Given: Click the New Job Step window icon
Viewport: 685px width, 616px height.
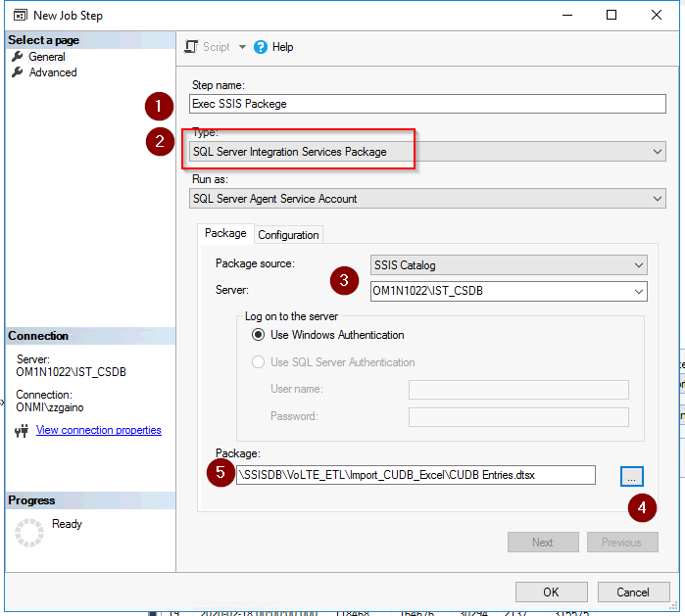Looking at the screenshot, I should [x=21, y=16].
